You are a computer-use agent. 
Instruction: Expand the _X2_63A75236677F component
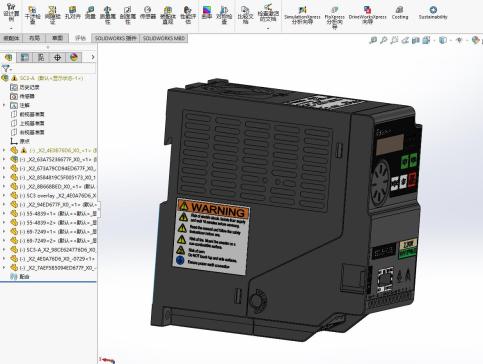pos(4,159)
